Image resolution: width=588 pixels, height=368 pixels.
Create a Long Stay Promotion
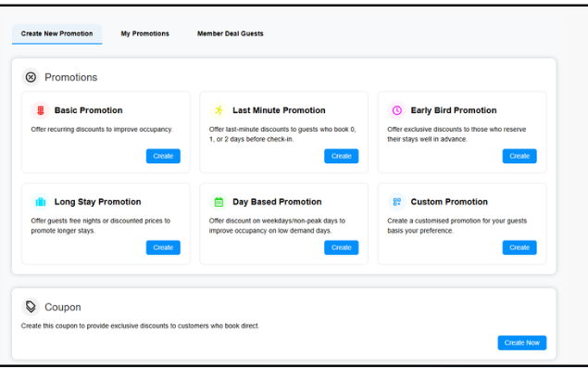point(163,247)
